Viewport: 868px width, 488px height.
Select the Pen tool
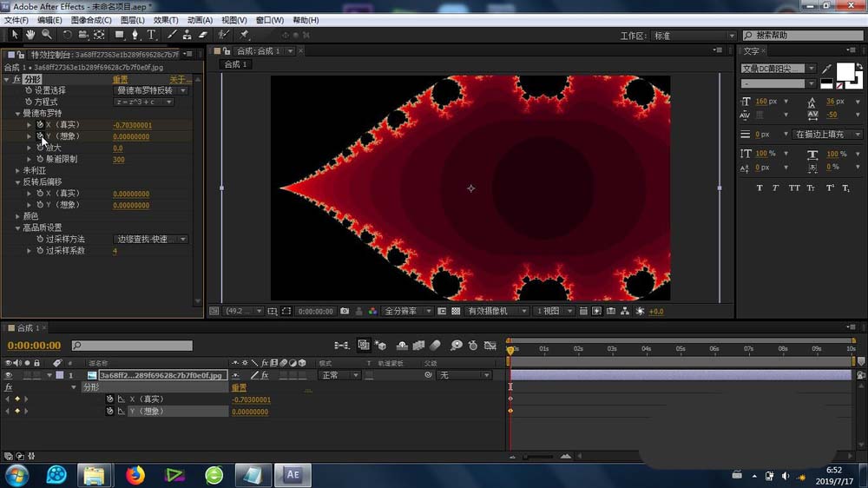(135, 35)
